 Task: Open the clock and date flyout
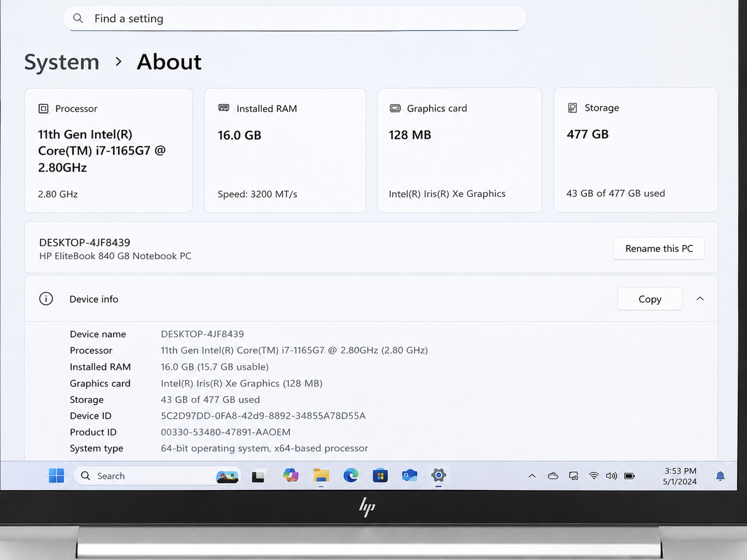click(680, 476)
